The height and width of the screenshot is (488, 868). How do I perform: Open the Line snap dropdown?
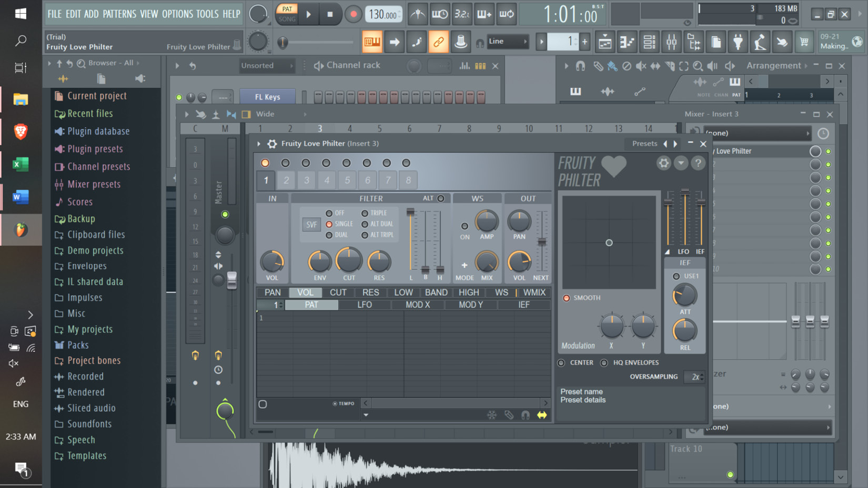click(x=507, y=42)
